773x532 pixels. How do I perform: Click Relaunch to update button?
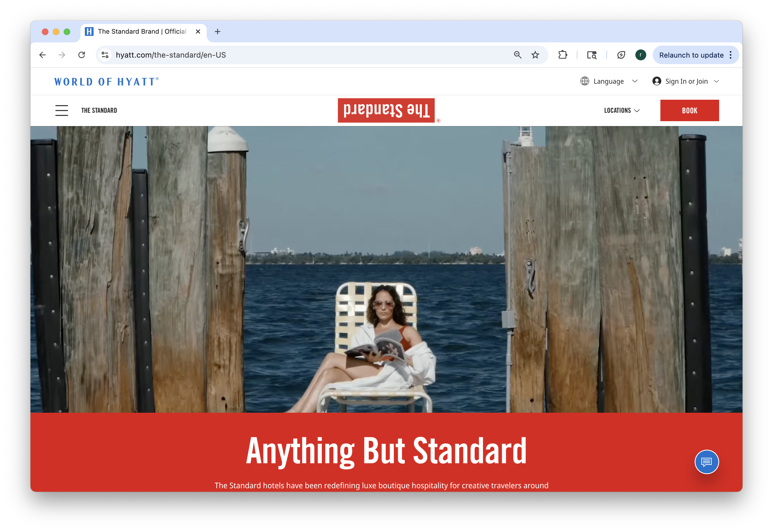(x=691, y=55)
